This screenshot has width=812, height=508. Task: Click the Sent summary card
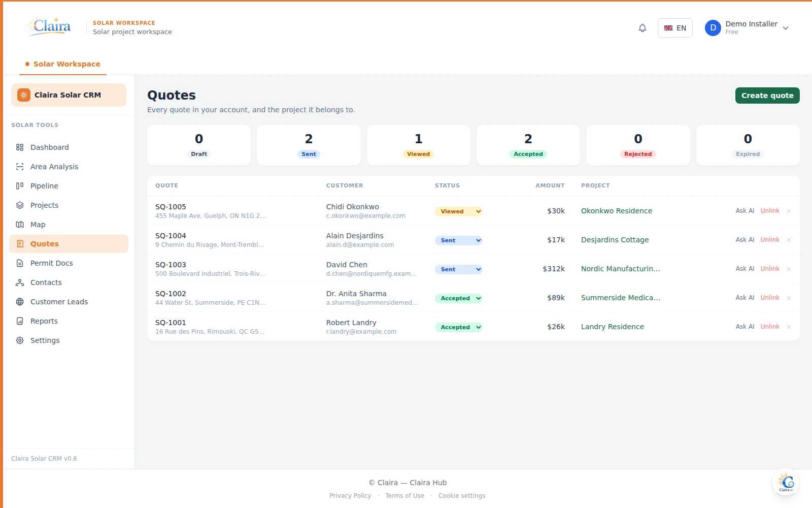point(309,145)
